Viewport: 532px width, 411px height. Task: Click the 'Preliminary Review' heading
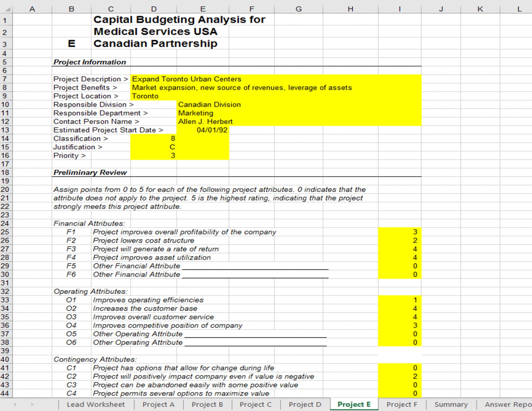click(x=90, y=173)
